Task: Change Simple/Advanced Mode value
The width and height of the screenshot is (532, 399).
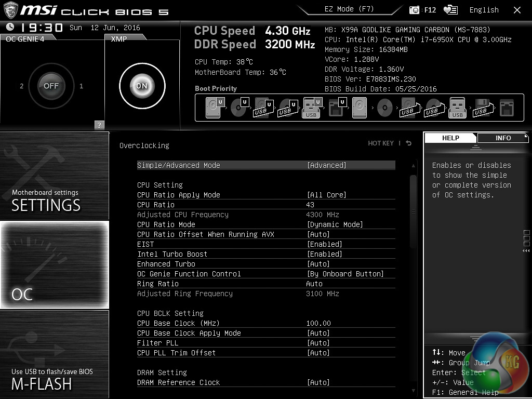Action: coord(326,165)
